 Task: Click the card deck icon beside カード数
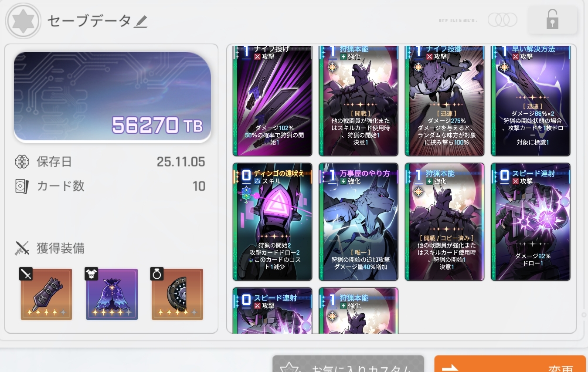(22, 186)
